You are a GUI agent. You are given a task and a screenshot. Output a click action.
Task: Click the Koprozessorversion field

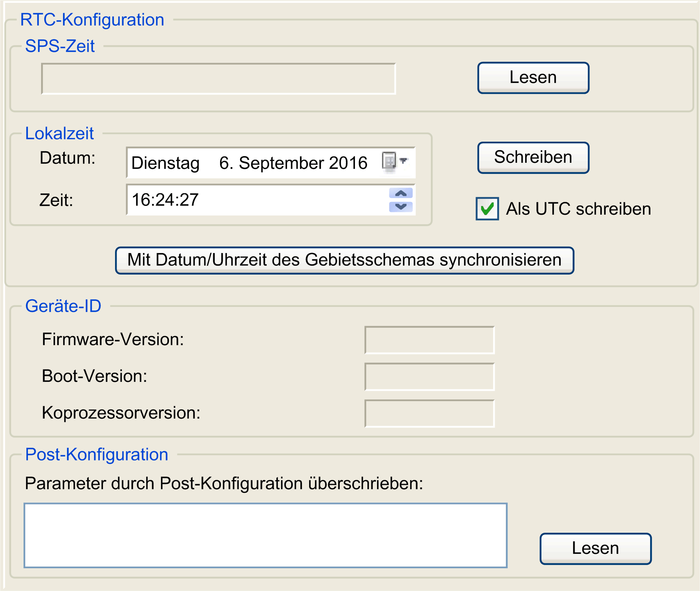(429, 413)
